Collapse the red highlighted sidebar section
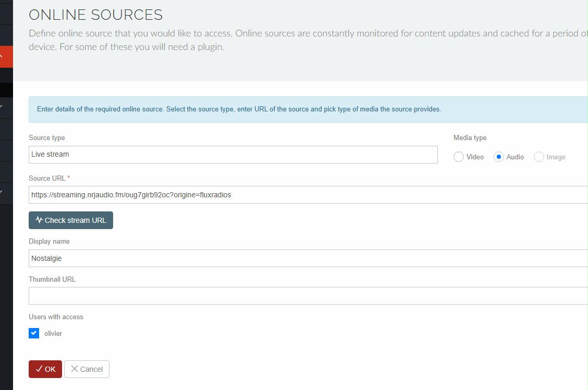Viewport: 588px width, 390px height. pyautogui.click(x=2, y=57)
